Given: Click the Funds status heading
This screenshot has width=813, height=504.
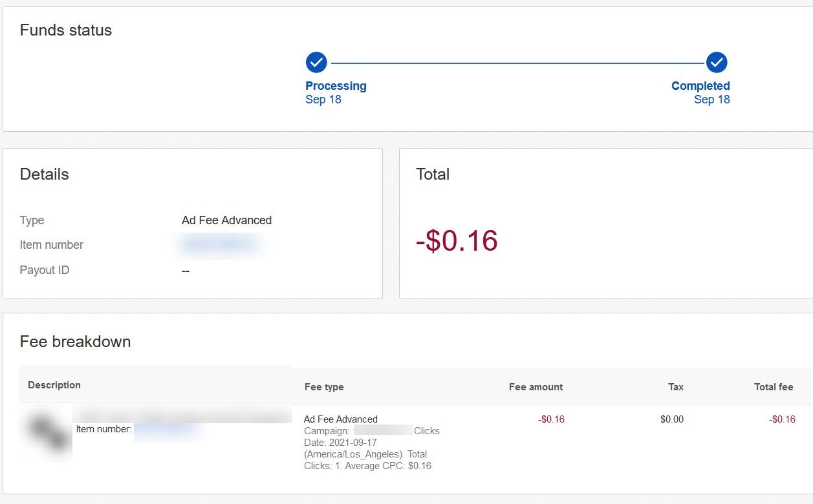Looking at the screenshot, I should coord(66,30).
